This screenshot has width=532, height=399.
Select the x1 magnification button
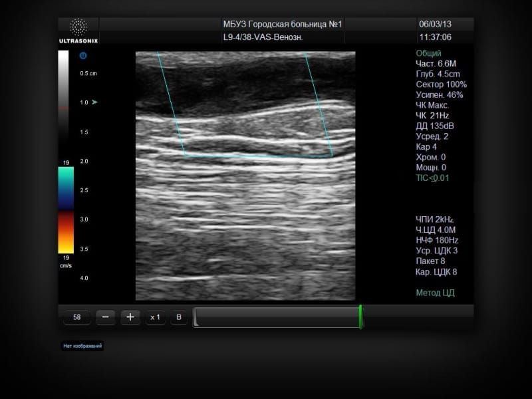(155, 317)
